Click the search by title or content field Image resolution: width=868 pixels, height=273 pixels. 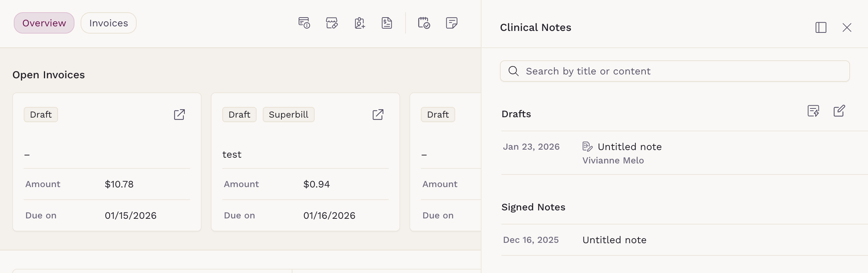point(675,71)
